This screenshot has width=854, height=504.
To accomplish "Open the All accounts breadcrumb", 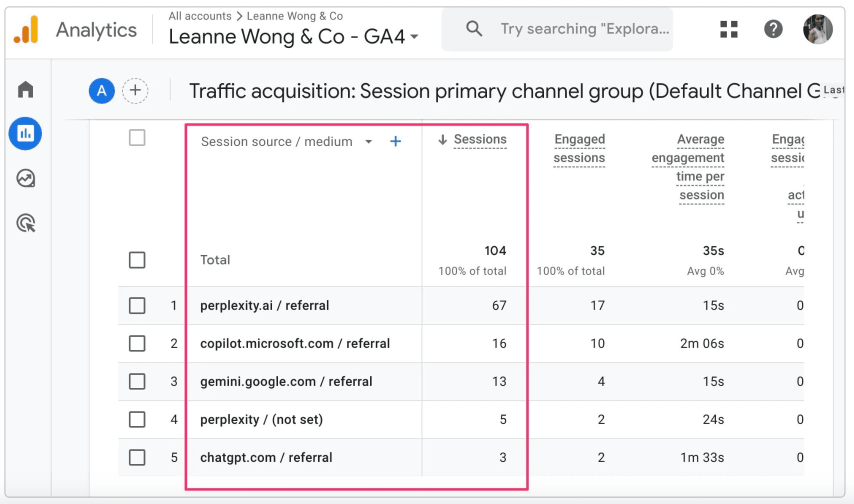I will [x=199, y=15].
